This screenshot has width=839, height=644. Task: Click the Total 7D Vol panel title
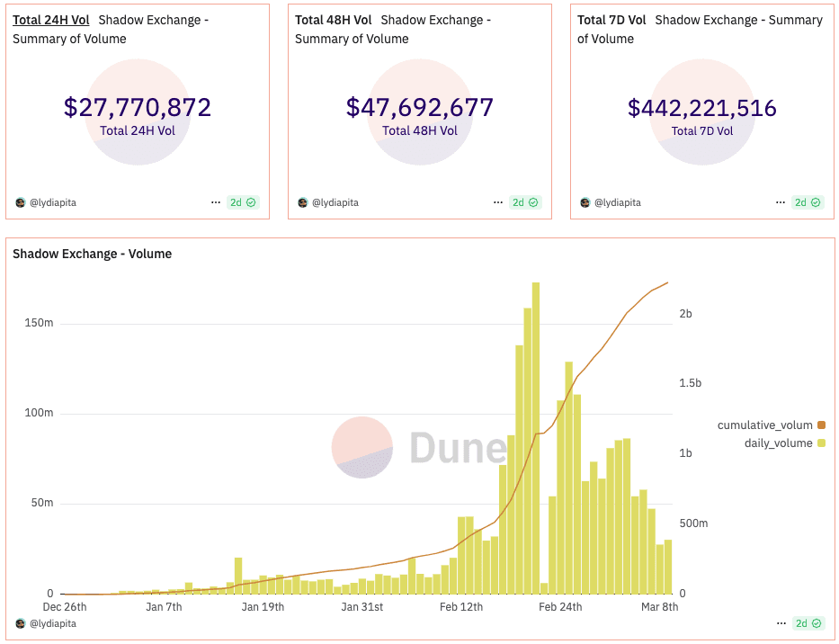pyautogui.click(x=611, y=20)
